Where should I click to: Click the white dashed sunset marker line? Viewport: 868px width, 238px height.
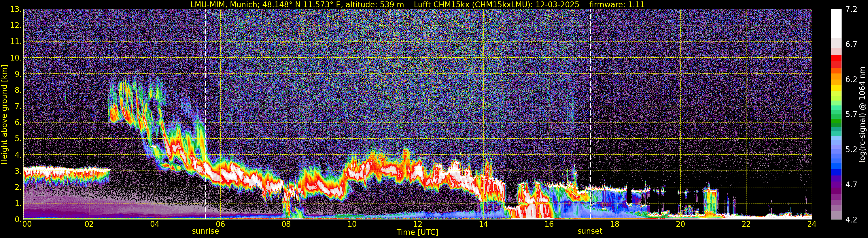click(x=590, y=114)
